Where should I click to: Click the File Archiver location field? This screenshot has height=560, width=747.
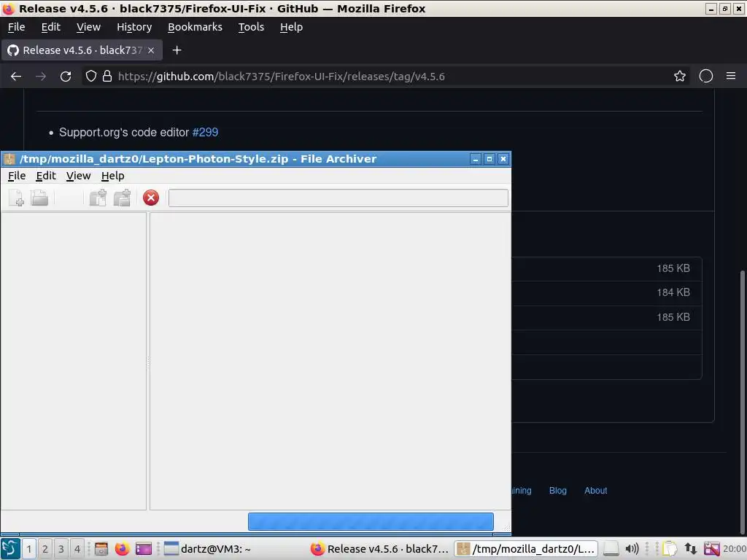pyautogui.click(x=338, y=198)
